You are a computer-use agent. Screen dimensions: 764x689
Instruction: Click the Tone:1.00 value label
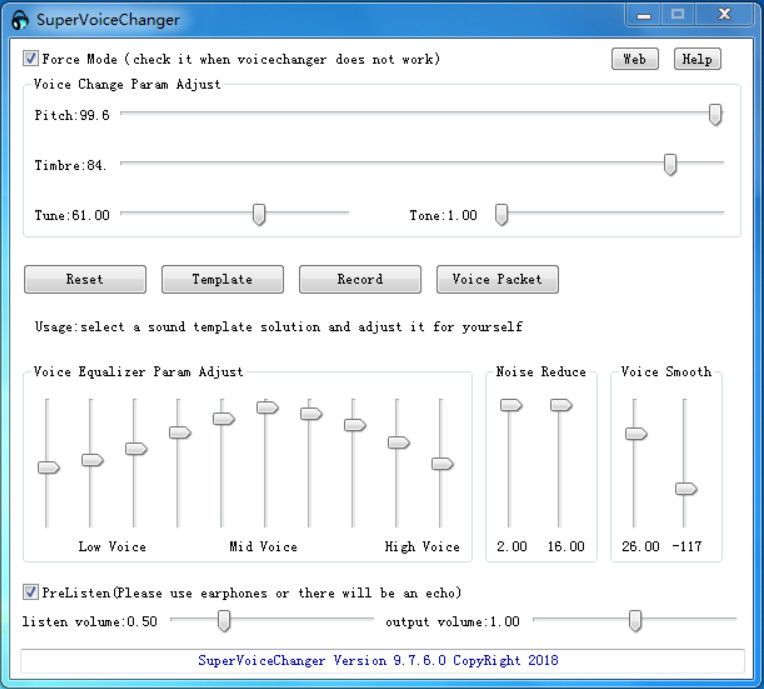(x=443, y=215)
